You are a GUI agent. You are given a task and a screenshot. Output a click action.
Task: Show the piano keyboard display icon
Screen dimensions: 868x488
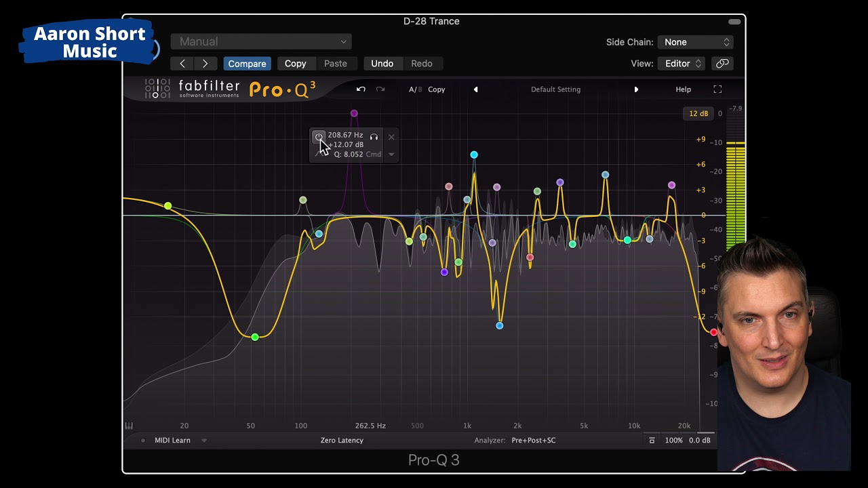click(129, 426)
